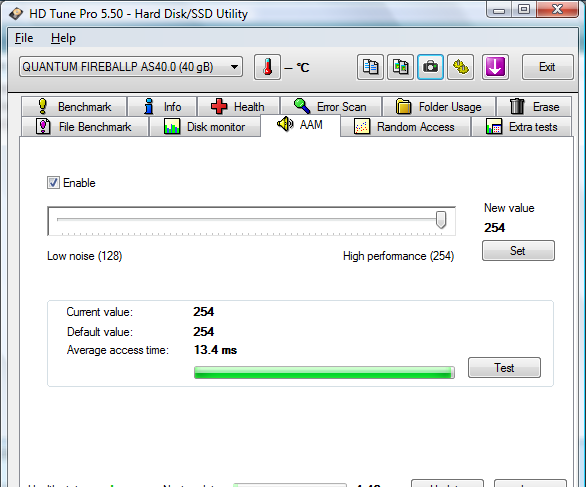Open the Health tab
The width and height of the screenshot is (586, 487).
click(x=238, y=107)
